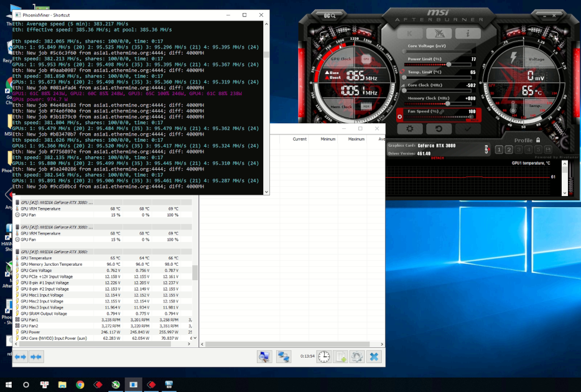Click the MEM chip icon beside Mem Clock
The width and height of the screenshot is (581, 392).
coord(366,106)
